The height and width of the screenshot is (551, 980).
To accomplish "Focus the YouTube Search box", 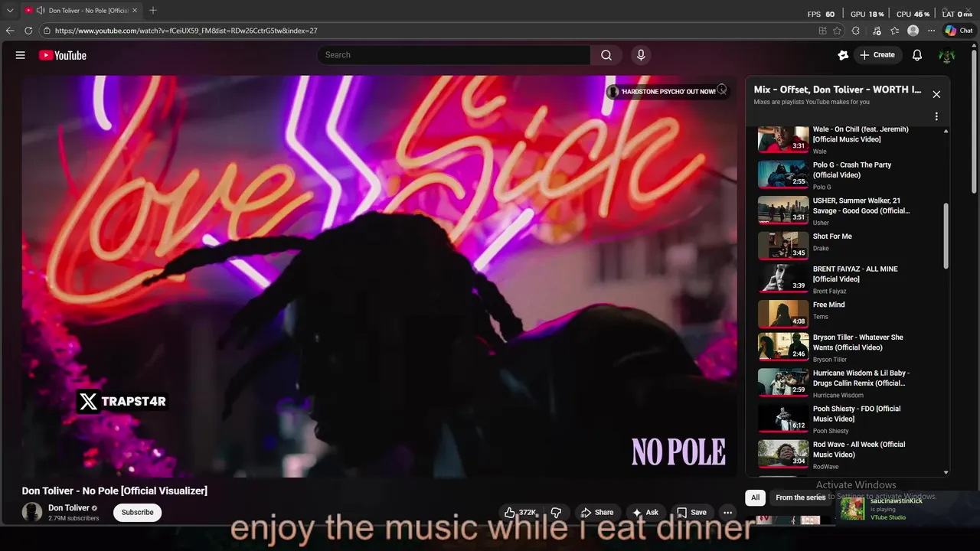I will pyautogui.click(x=454, y=55).
